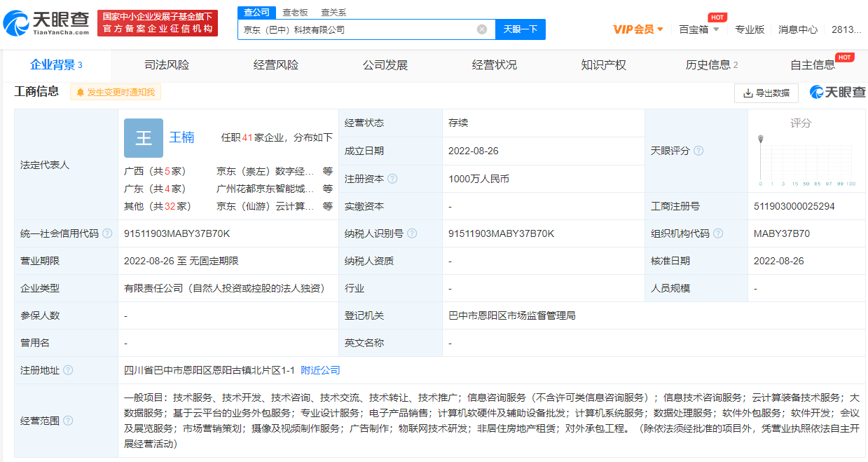Click help icon next to 经营范围

point(68,421)
